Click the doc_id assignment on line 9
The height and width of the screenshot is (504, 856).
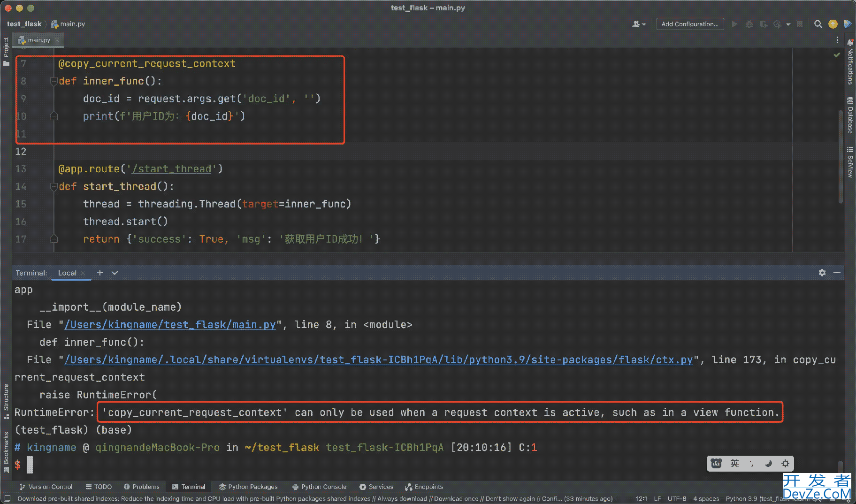click(x=202, y=99)
